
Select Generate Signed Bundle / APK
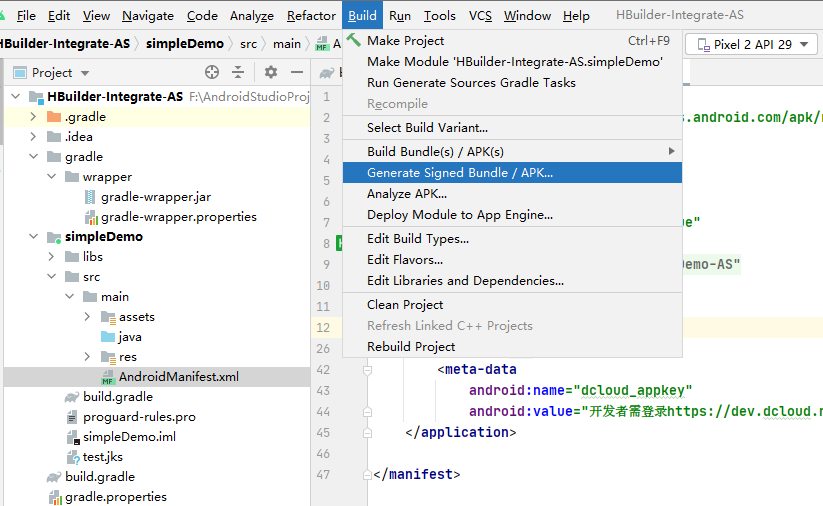click(x=512, y=173)
